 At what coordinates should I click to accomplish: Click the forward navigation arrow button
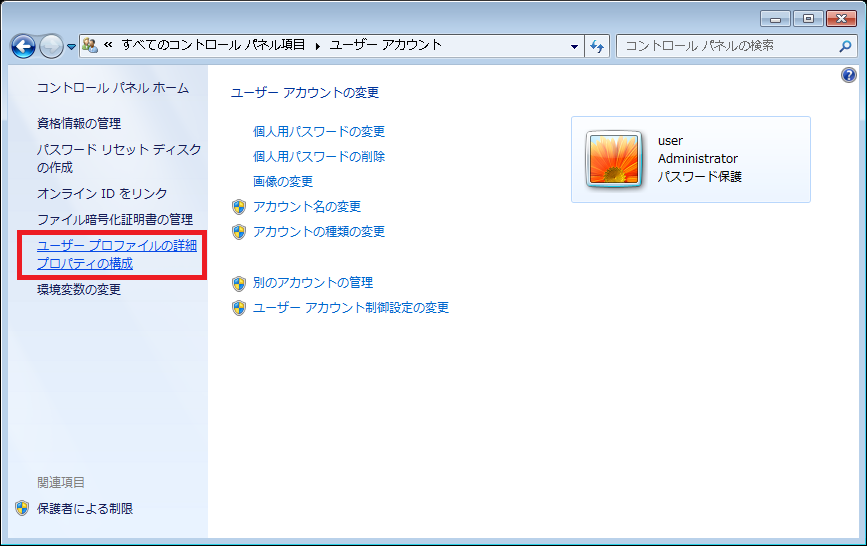(51, 46)
